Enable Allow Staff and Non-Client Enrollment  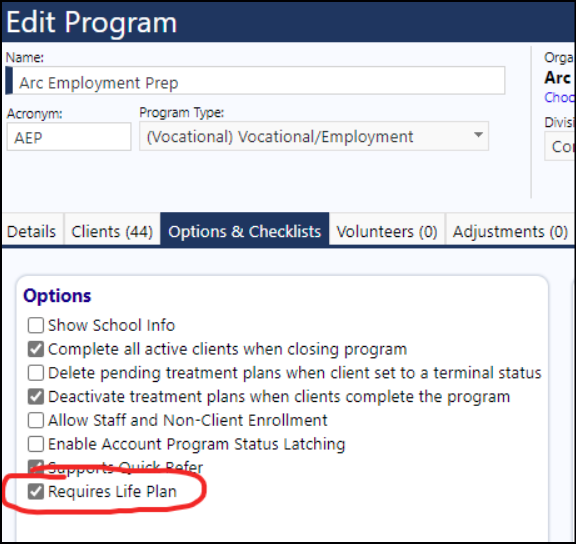(x=36, y=420)
